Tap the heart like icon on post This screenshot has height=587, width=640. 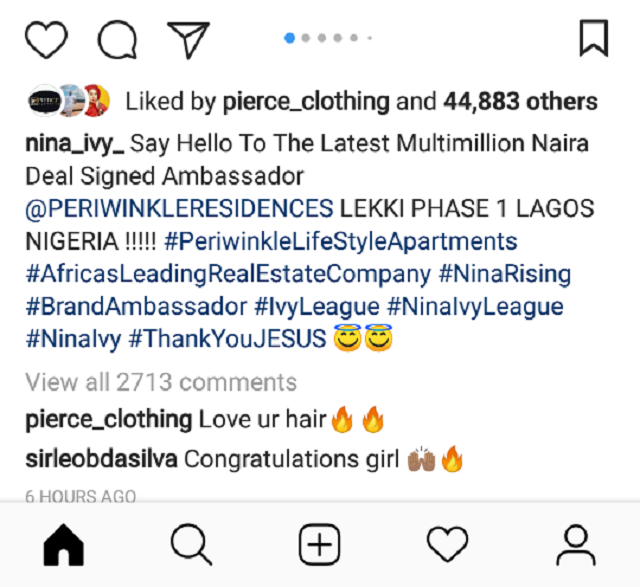pos(46,39)
